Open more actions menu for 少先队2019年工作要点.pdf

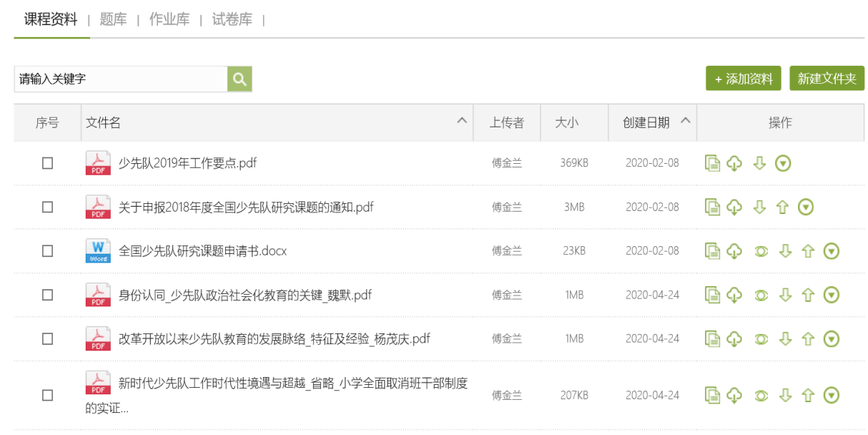click(x=784, y=163)
